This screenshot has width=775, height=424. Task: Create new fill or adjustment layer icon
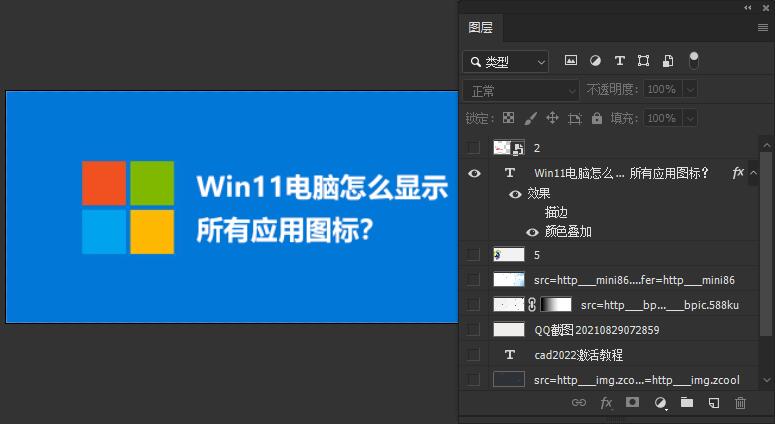(x=660, y=403)
